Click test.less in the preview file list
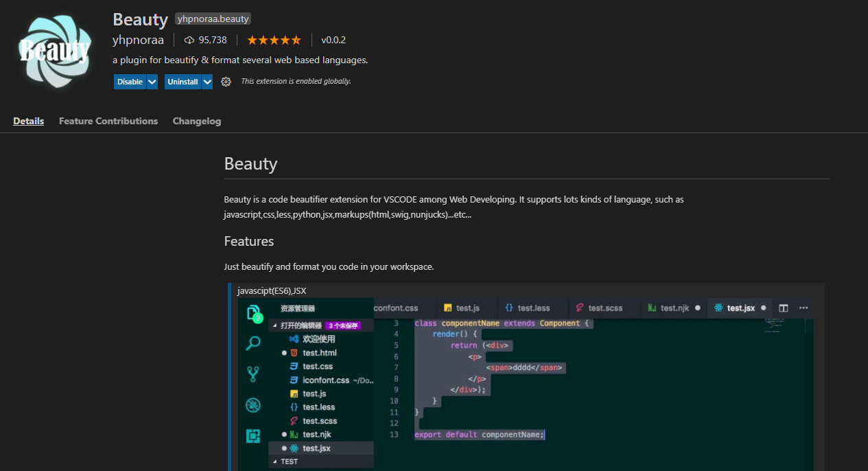 click(320, 407)
